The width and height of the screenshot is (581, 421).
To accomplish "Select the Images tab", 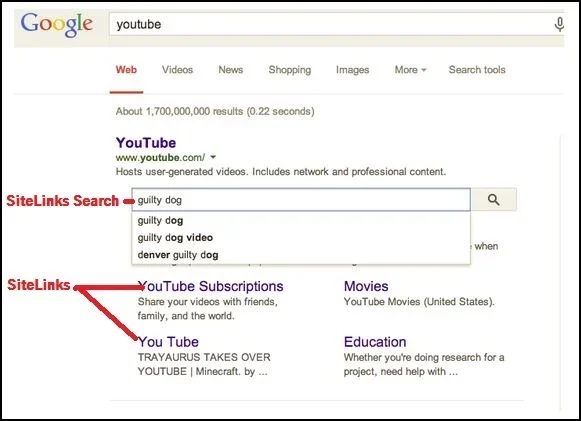I will coord(352,70).
